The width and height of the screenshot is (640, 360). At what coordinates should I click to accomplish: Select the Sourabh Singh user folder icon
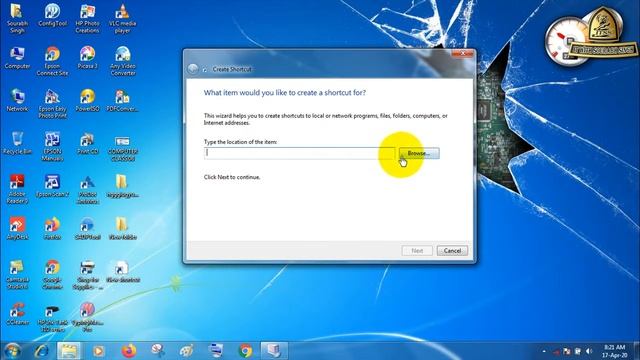pyautogui.click(x=17, y=18)
